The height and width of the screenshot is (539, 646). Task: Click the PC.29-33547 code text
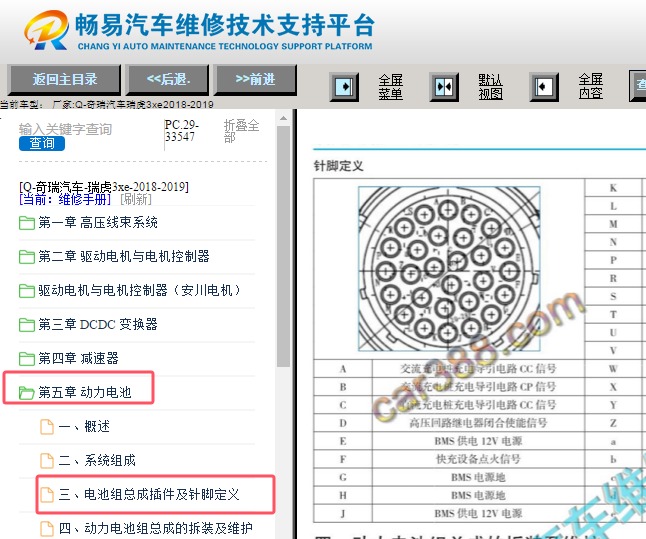[x=182, y=131]
